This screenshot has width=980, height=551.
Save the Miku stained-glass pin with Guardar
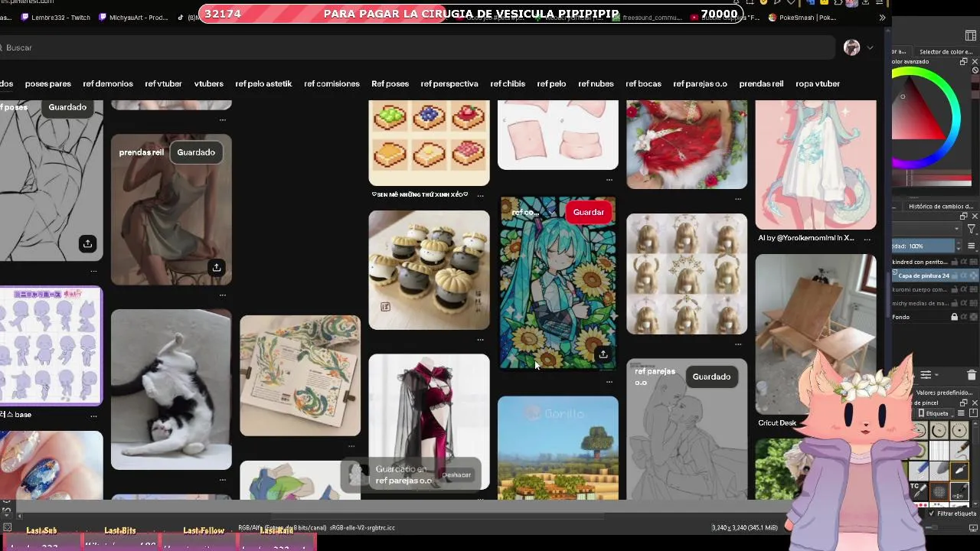[x=588, y=212]
